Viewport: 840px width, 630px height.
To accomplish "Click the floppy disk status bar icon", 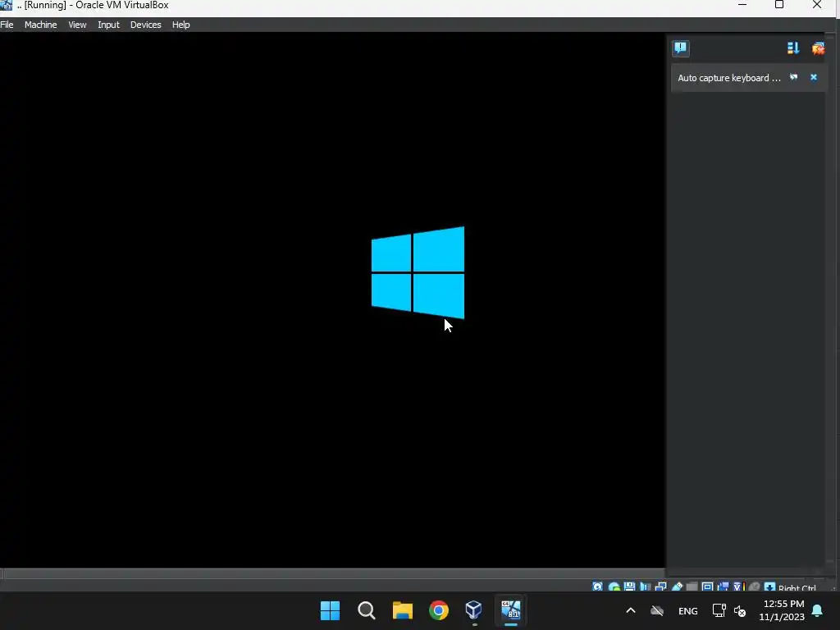I will [629, 587].
